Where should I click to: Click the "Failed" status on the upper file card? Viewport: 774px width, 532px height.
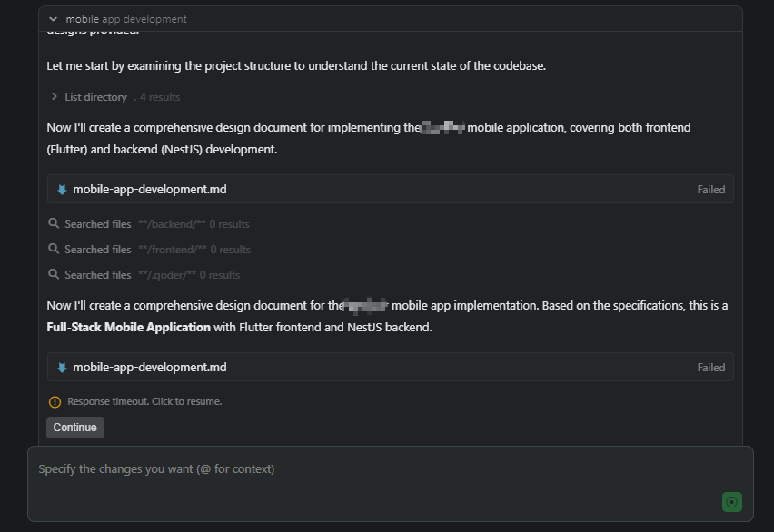710,190
